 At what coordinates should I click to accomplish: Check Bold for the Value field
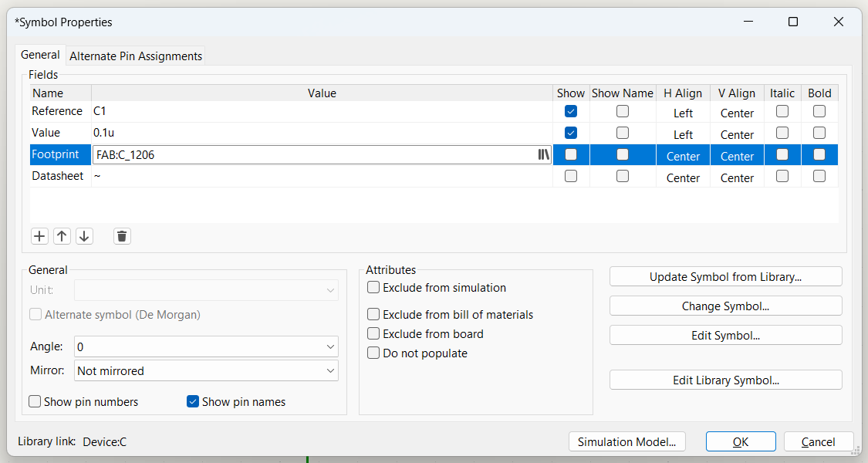point(819,133)
